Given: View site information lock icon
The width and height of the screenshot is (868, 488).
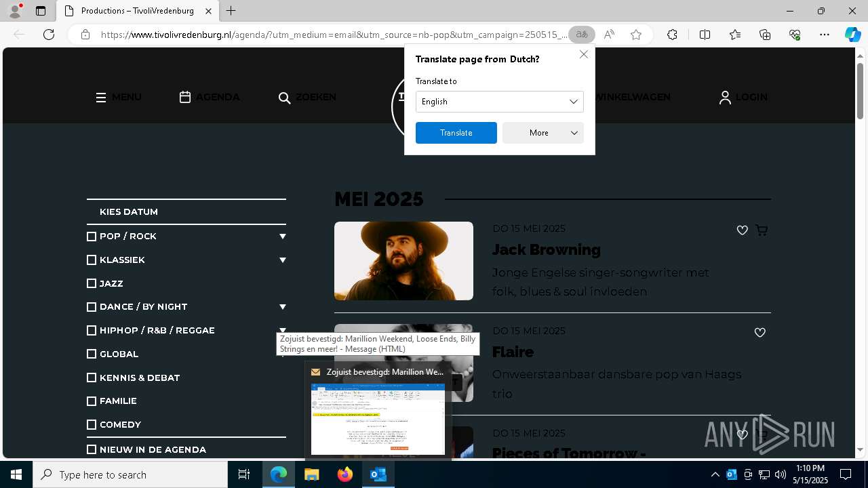Looking at the screenshot, I should (85, 35).
